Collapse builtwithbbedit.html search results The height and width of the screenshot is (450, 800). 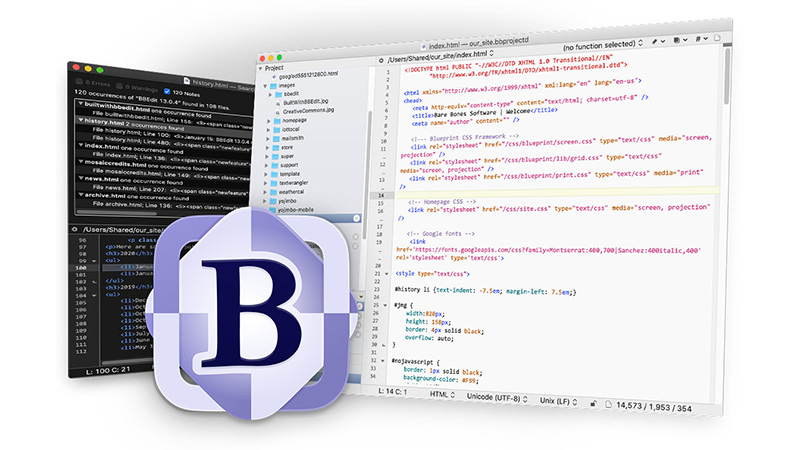point(81,104)
